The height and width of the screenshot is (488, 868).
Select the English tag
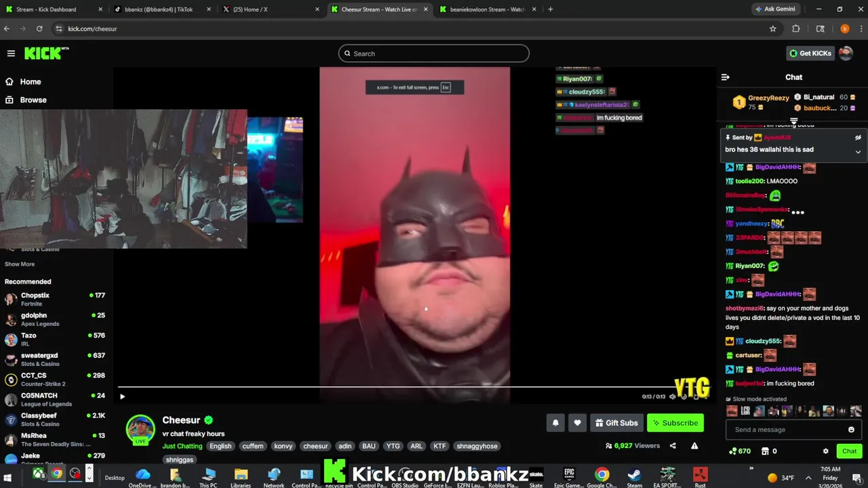tap(220, 446)
